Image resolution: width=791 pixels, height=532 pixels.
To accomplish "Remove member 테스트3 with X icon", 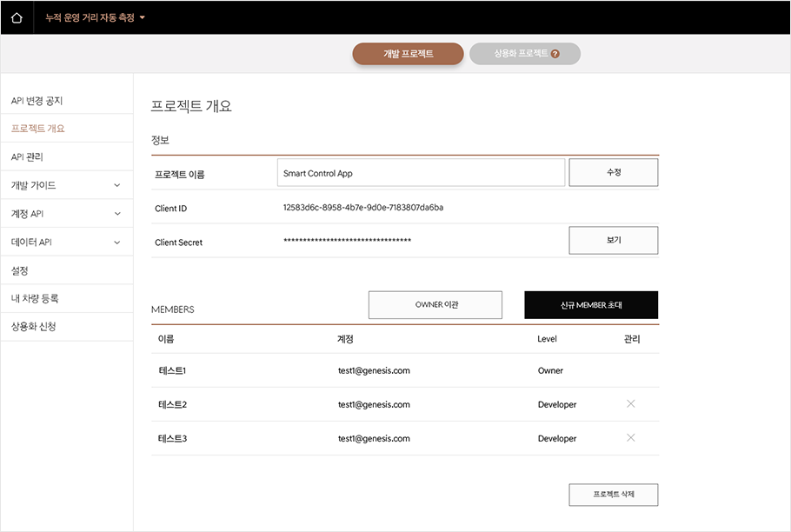I will [x=631, y=438].
